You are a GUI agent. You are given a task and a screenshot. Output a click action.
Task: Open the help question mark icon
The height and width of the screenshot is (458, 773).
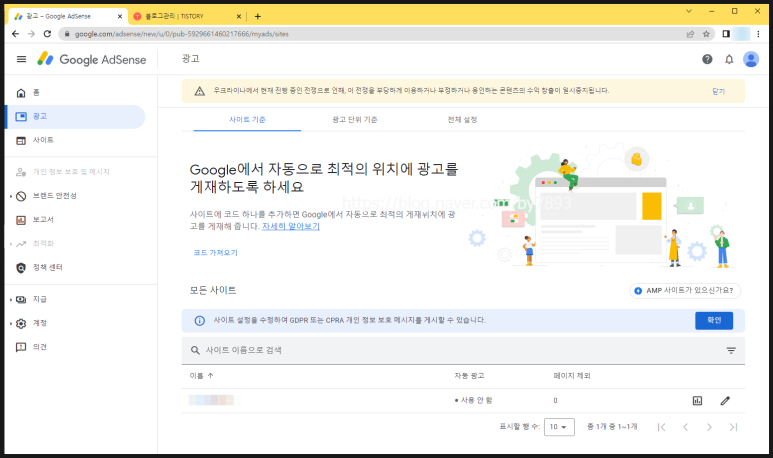(707, 59)
